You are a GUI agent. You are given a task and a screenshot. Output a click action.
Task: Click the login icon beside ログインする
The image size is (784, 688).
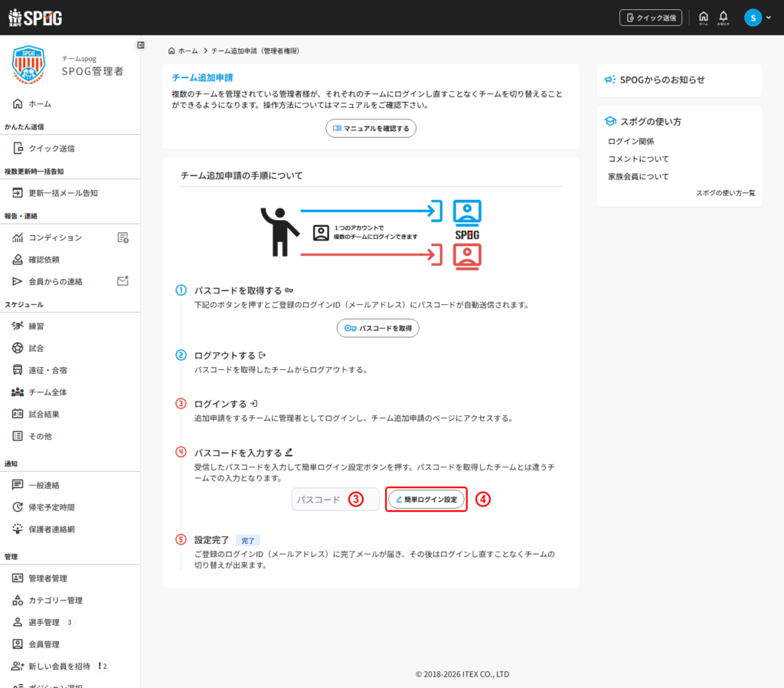[x=253, y=403]
